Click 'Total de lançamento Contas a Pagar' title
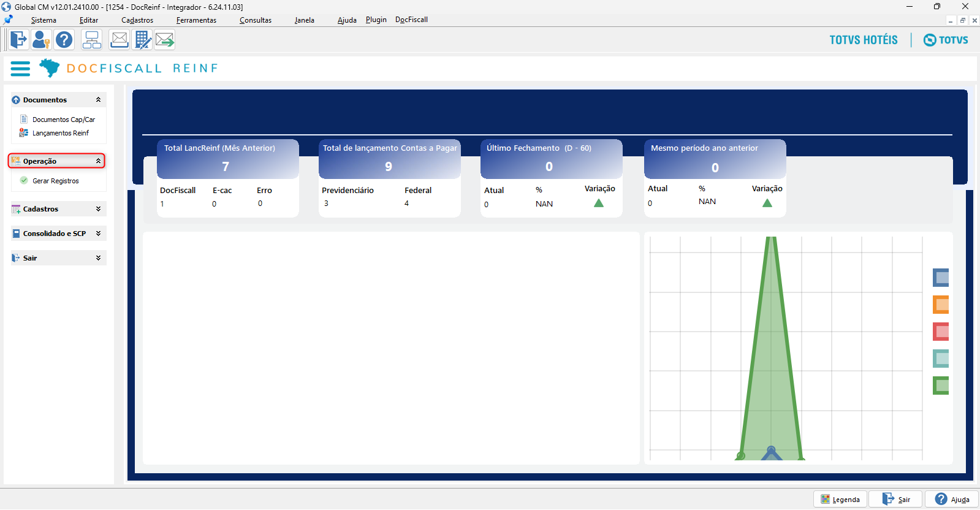The image size is (980, 510). coord(390,148)
